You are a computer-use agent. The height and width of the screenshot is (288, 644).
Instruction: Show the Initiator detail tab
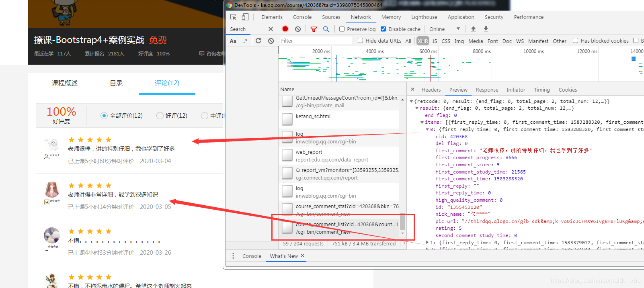pyautogui.click(x=516, y=90)
